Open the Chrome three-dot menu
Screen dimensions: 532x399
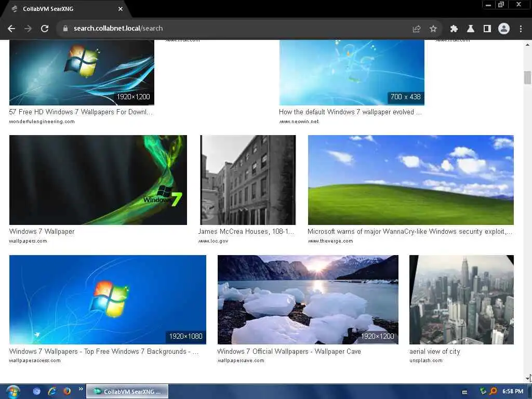pos(521,29)
